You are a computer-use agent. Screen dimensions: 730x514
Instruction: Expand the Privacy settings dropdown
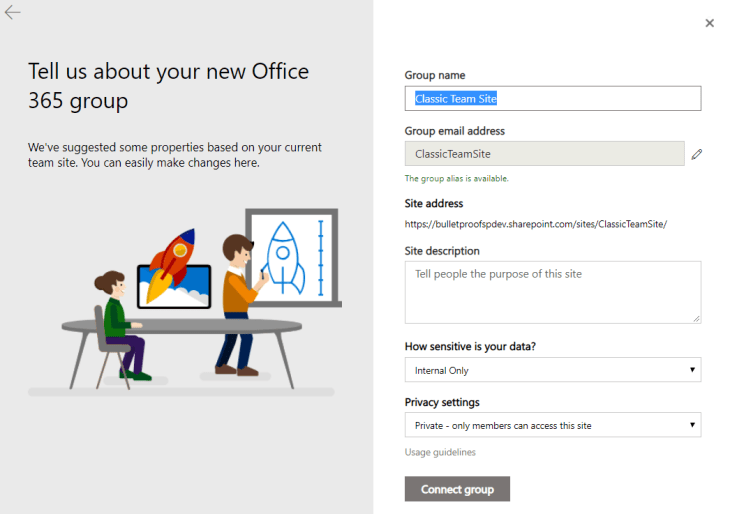pos(552,425)
